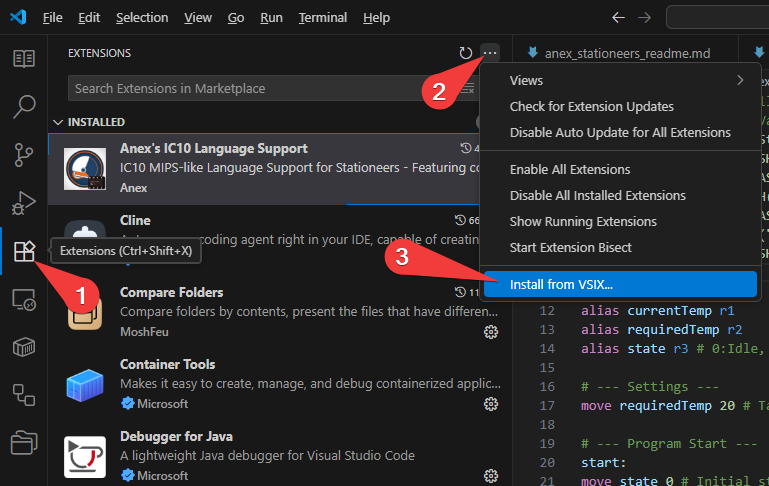The height and width of the screenshot is (486, 769).
Task: Focus the command center search box
Action: tap(717, 18)
